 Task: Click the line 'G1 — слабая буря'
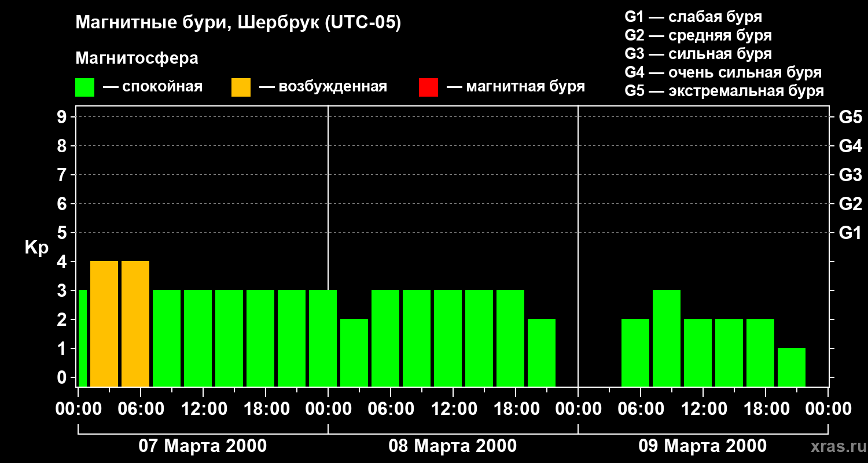[x=693, y=17]
